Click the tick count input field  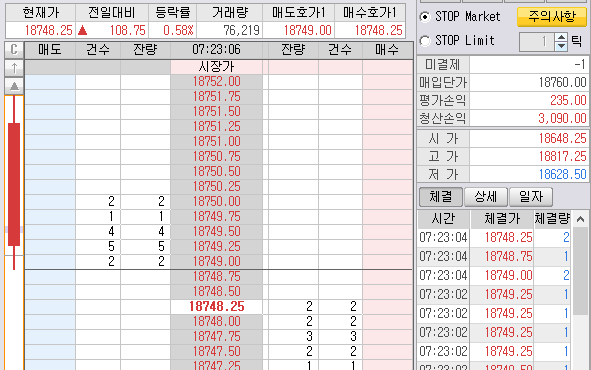(x=537, y=42)
